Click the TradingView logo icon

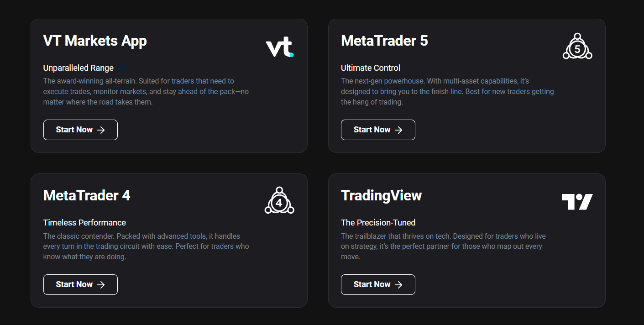(577, 202)
